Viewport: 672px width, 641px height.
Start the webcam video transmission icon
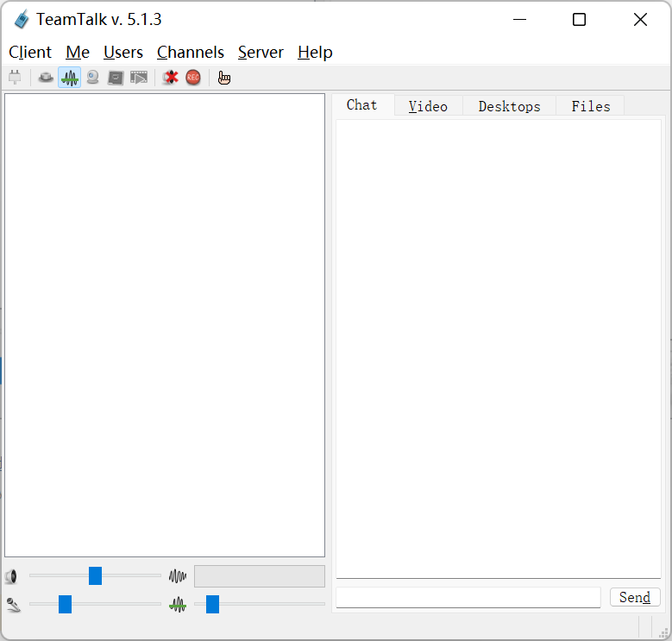(x=92, y=78)
